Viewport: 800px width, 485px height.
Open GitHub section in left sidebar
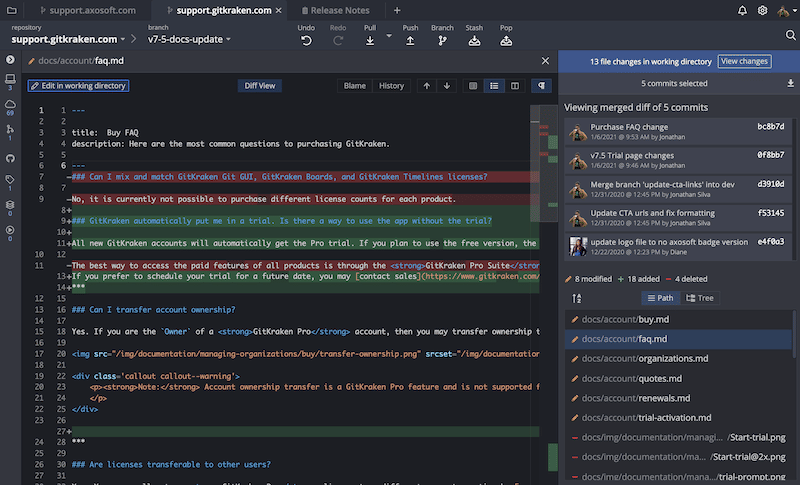click(x=10, y=157)
